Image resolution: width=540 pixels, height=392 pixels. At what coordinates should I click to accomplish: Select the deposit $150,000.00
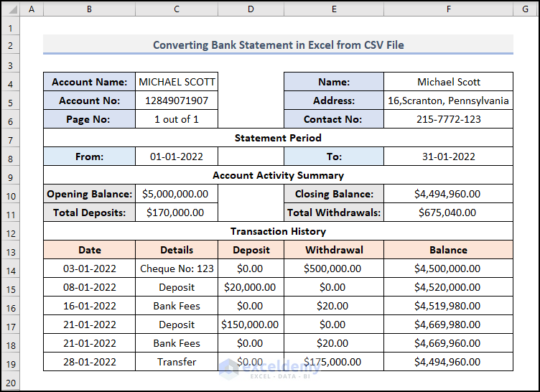[x=251, y=325]
